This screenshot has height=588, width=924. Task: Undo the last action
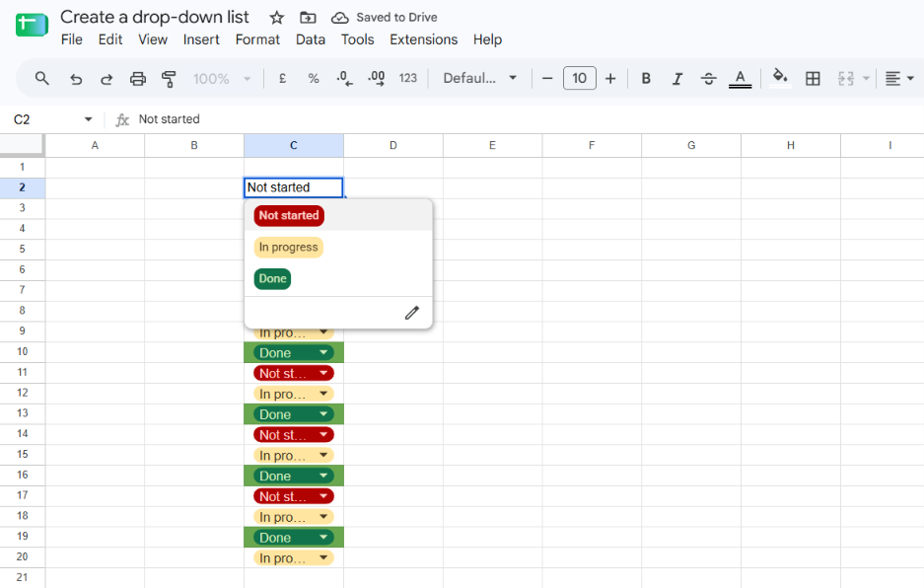point(76,79)
